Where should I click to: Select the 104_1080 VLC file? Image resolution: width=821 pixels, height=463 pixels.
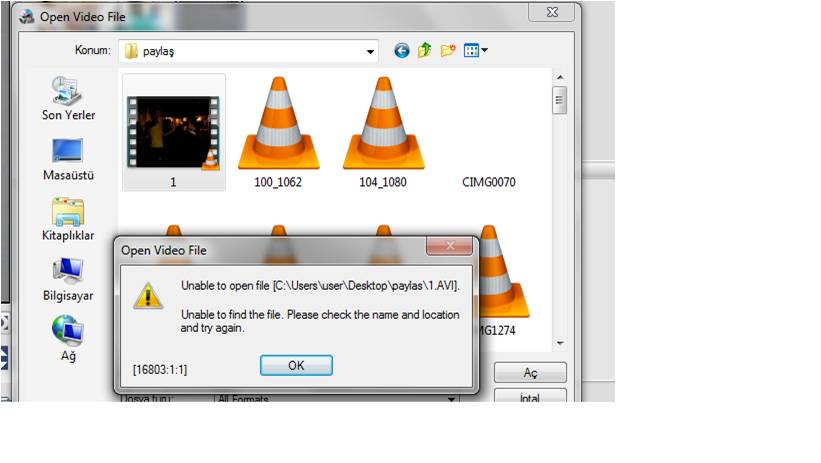[x=383, y=132]
